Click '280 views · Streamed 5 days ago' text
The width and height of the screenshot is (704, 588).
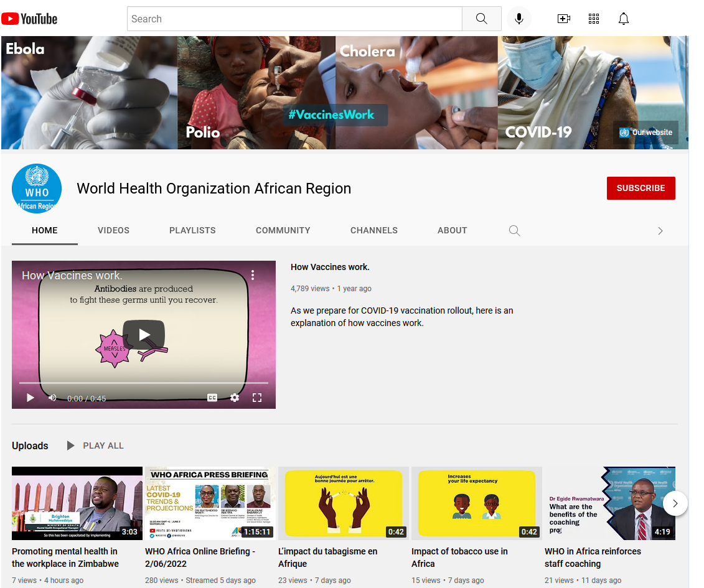point(200,581)
